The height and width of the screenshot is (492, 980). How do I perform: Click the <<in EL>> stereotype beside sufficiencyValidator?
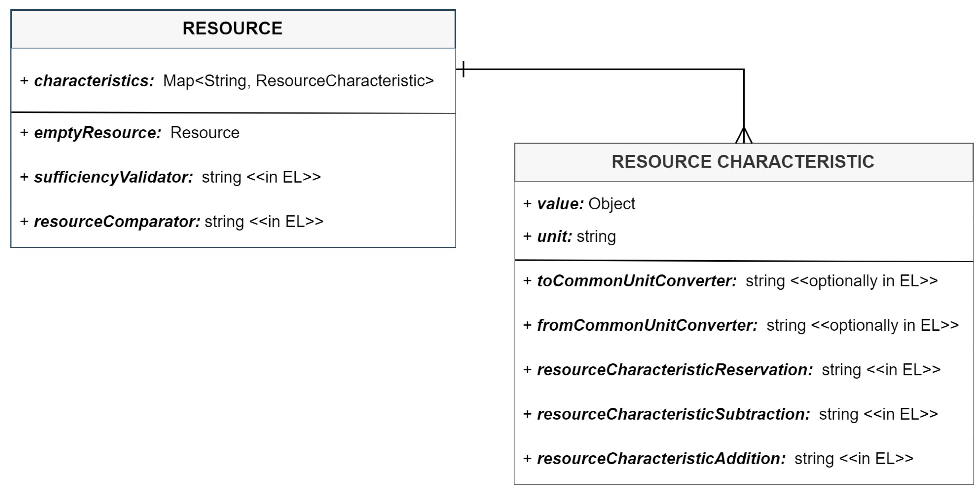(x=284, y=177)
